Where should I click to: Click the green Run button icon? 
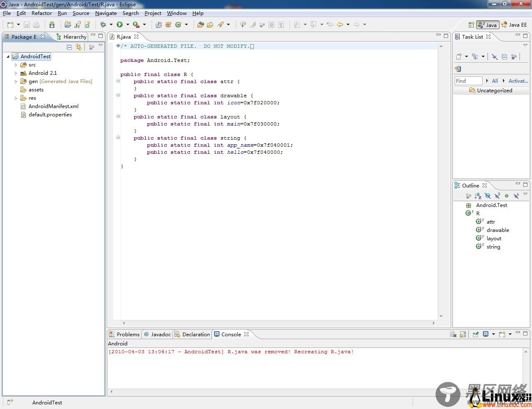120,25
